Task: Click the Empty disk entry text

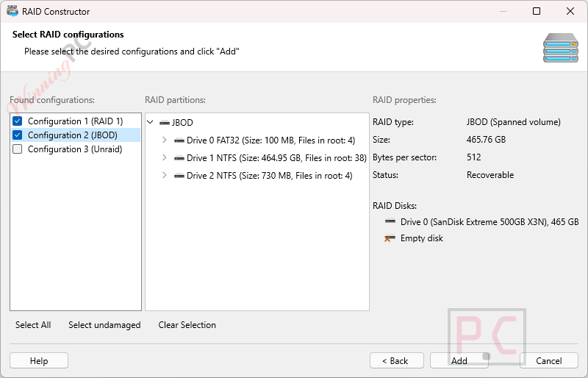Action: (421, 238)
